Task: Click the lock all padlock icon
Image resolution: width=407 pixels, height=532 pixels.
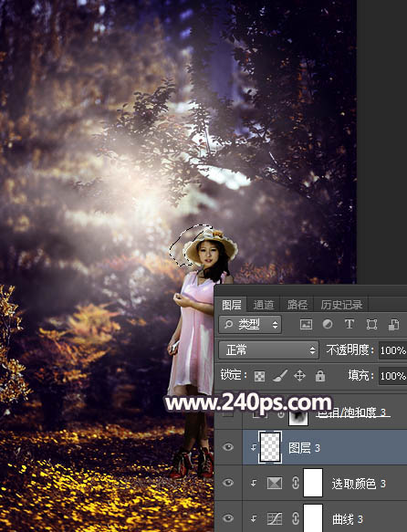Action: [320, 376]
